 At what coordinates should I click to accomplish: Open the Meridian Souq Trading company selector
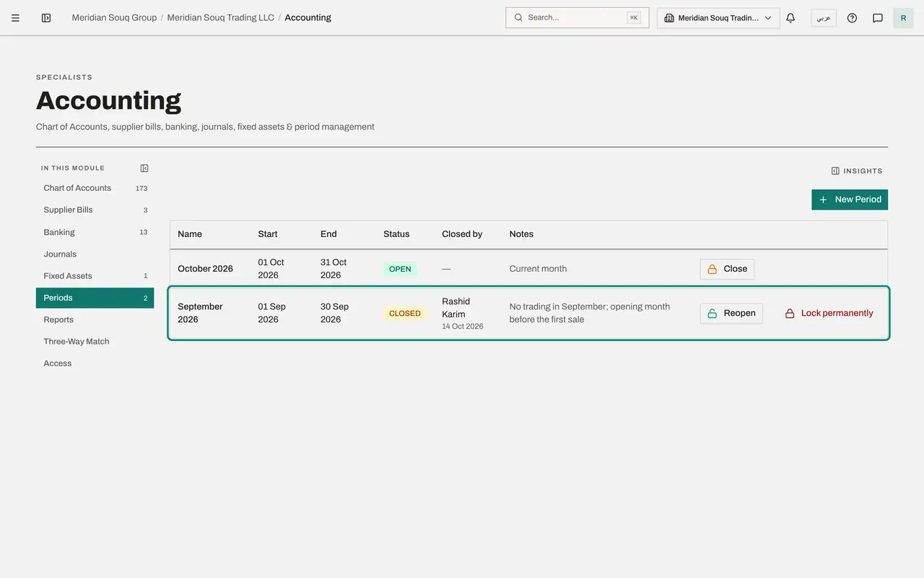[718, 18]
